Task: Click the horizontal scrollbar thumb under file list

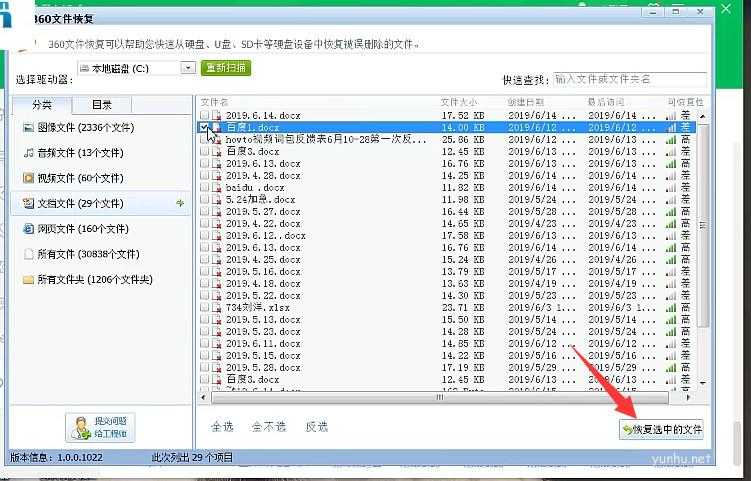Action: click(439, 397)
